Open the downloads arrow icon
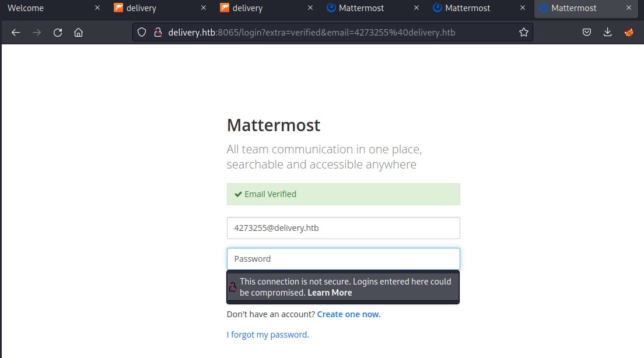The height and width of the screenshot is (358, 644). tap(607, 32)
